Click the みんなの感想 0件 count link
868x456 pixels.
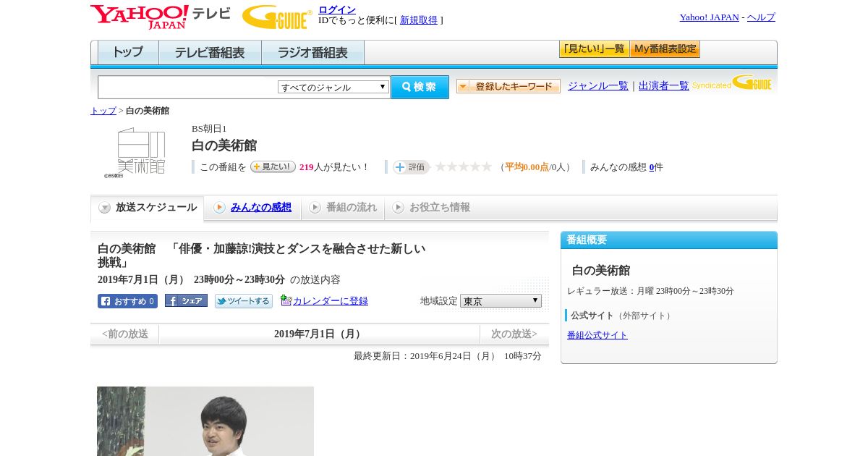point(652,167)
